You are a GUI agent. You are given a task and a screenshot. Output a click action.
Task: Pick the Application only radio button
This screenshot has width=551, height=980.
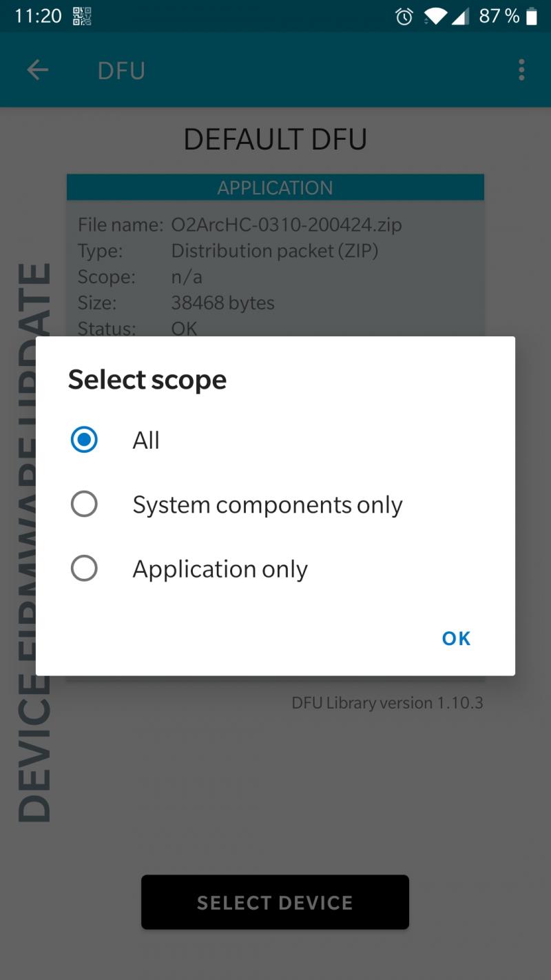click(84, 569)
